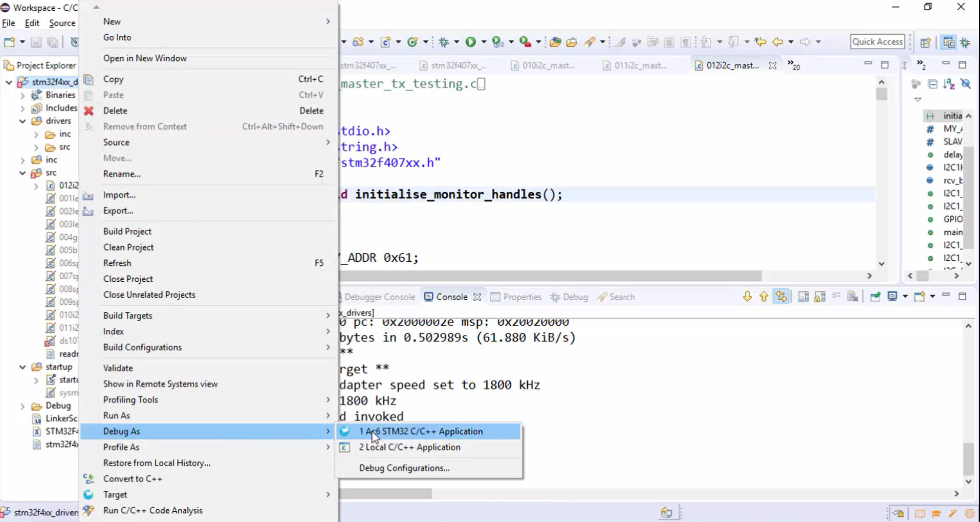This screenshot has width=980, height=522.
Task: Click the Save icon in the toolbar
Action: 36,42
